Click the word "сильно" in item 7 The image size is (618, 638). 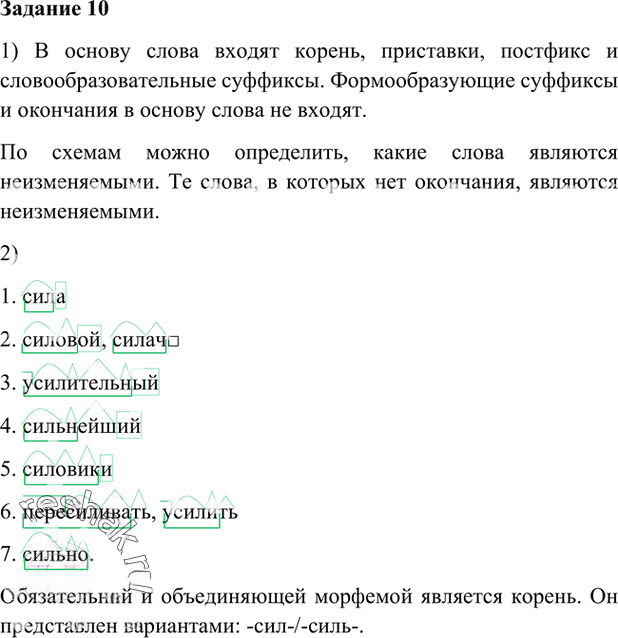[x=56, y=555]
